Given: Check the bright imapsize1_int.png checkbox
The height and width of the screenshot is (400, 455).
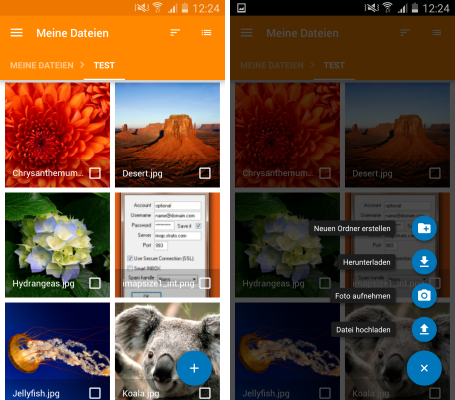Looking at the screenshot, I should point(205,283).
